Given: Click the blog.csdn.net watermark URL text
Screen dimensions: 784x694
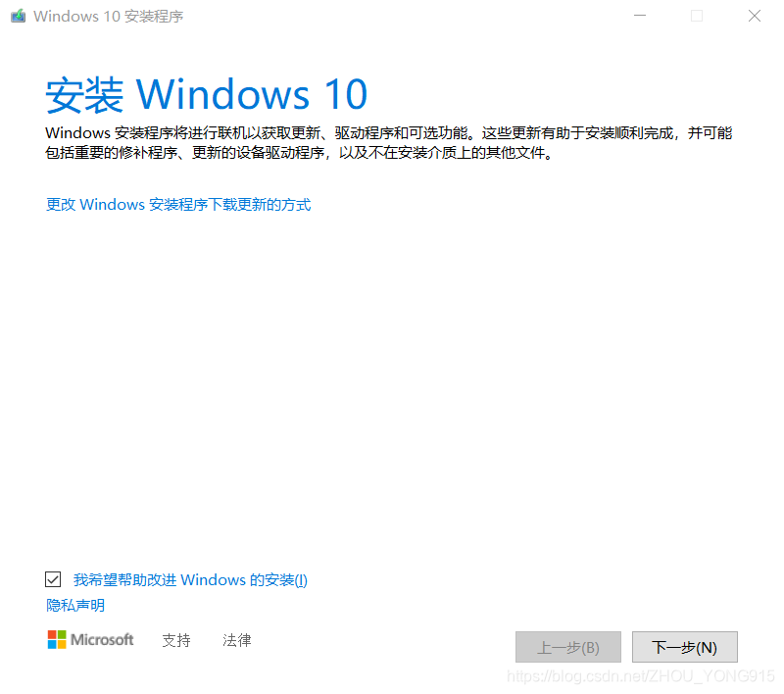Looking at the screenshot, I should pyautogui.click(x=641, y=676).
